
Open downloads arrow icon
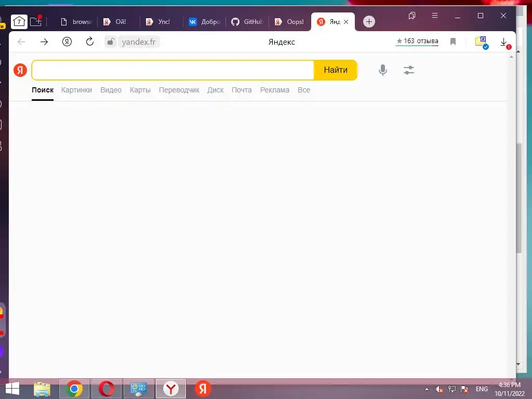point(504,43)
